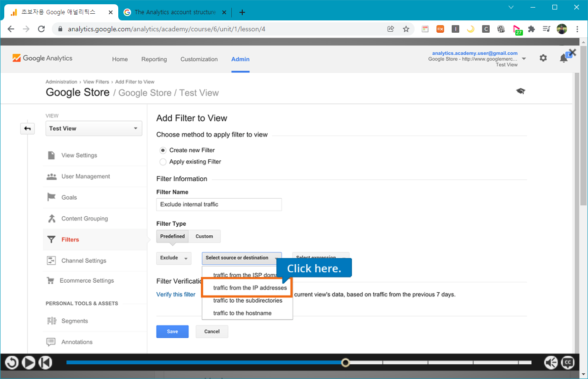Click the Annotations speech bubble icon

coord(51,342)
